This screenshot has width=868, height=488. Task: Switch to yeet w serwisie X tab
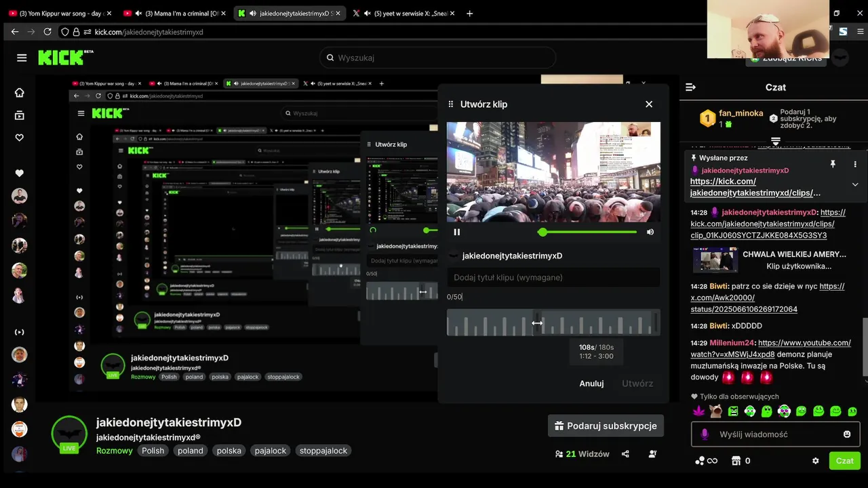[403, 13]
